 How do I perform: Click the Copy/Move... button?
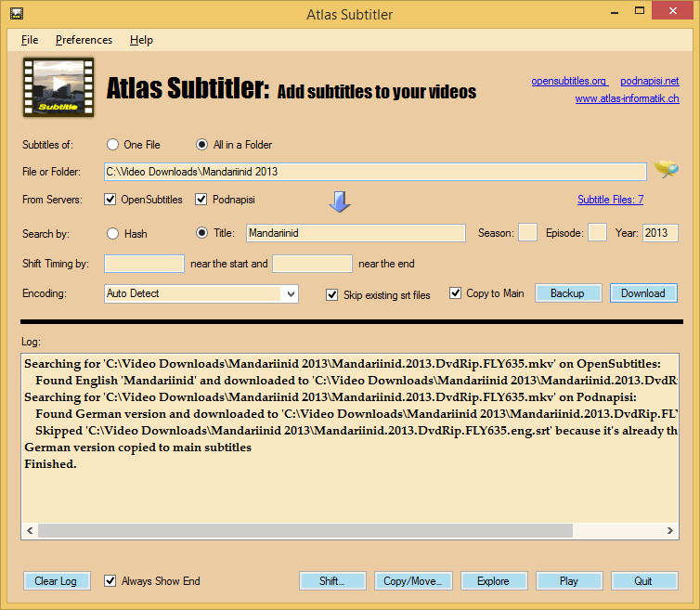coord(413,580)
